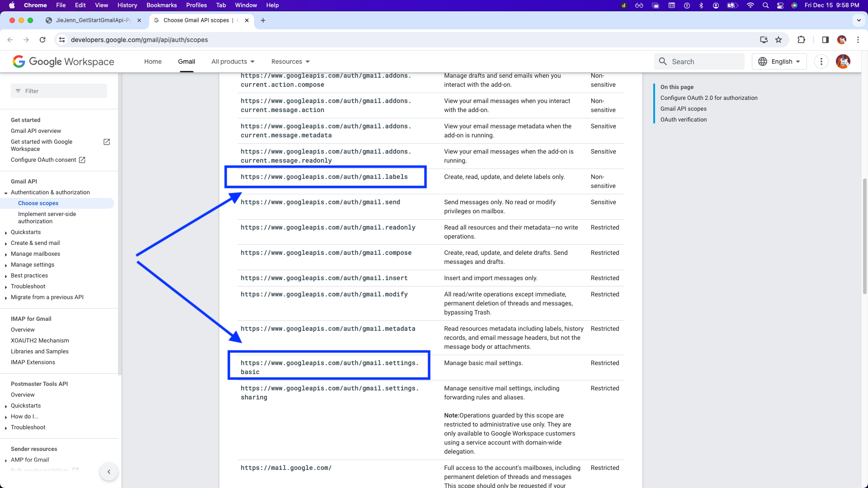Select the Gmail nav tab
Image resolution: width=868 pixels, height=488 pixels.
(187, 61)
